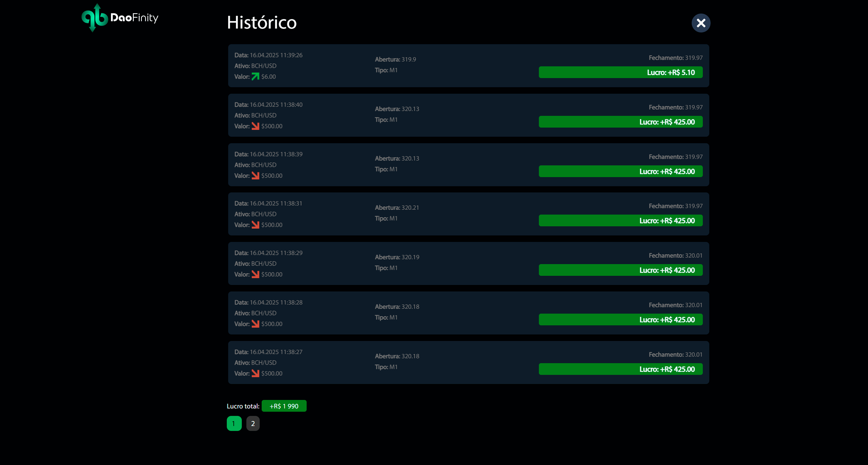868x465 pixels.
Task: Click Abertura: 320.18 in the 11:38:27 trade
Action: point(397,356)
